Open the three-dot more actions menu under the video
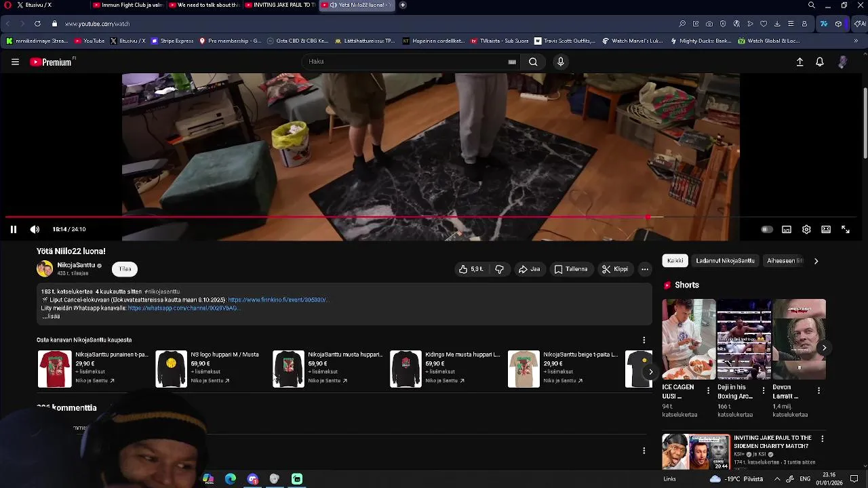Screen dimensions: 868x488 pos(645,269)
